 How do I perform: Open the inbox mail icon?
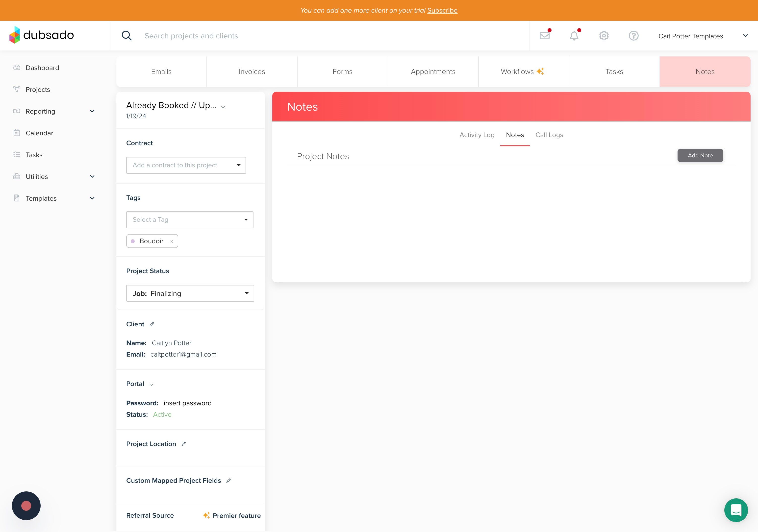[544, 36]
